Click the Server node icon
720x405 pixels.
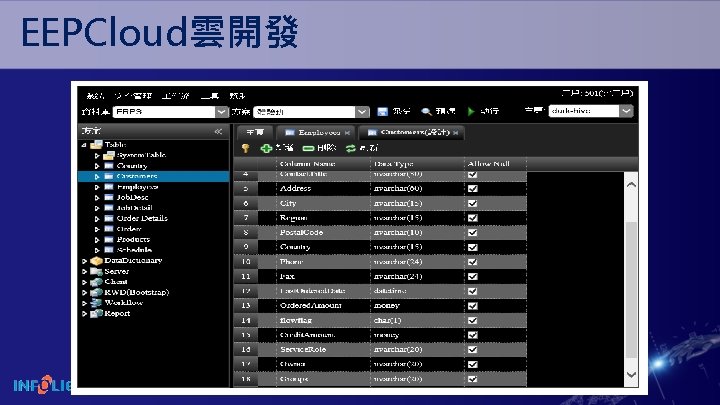pyautogui.click(x=96, y=271)
